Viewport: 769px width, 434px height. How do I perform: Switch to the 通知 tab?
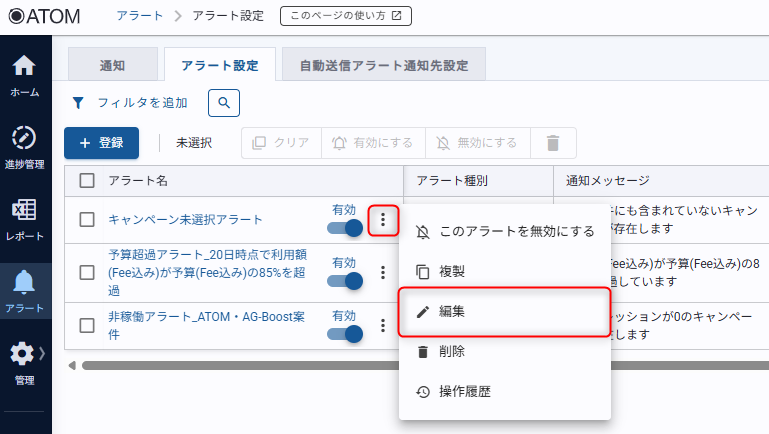tap(112, 65)
